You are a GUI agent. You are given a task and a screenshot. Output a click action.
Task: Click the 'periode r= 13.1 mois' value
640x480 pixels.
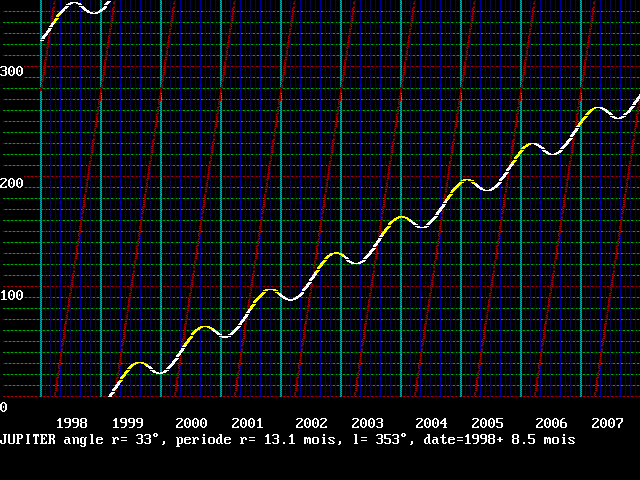[x=256, y=440]
